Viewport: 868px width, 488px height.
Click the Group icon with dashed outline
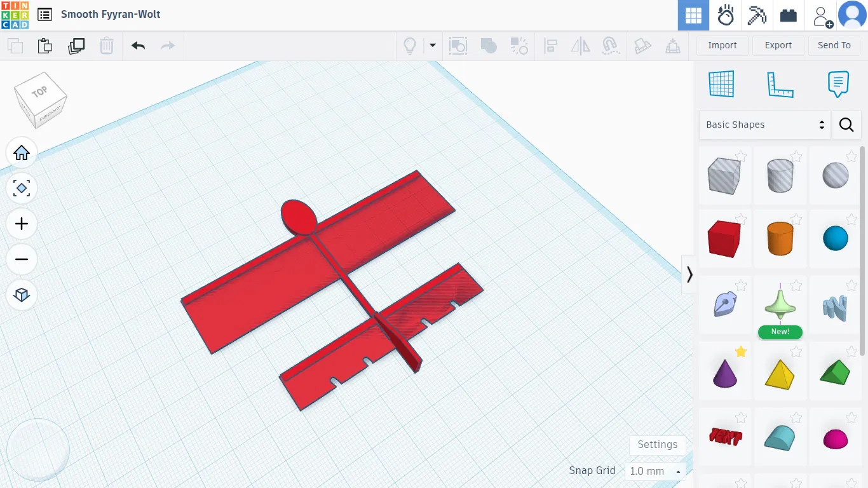point(458,46)
